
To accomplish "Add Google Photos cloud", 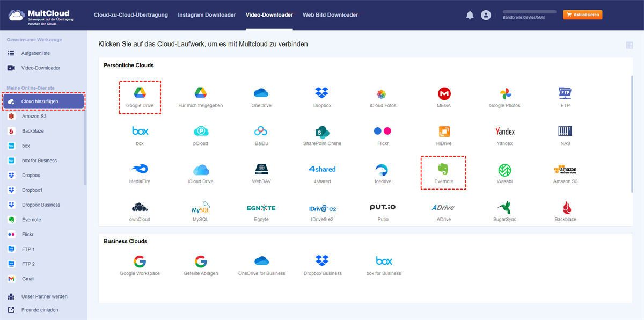I will 504,93.
